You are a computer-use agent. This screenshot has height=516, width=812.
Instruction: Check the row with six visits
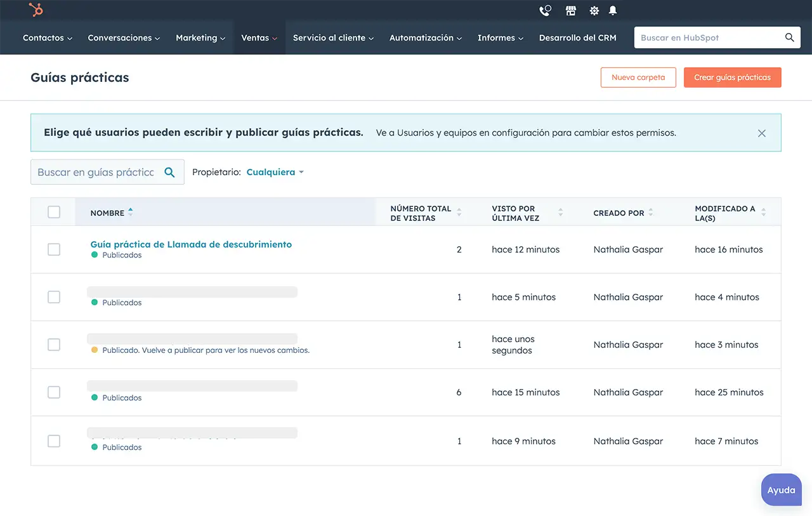click(54, 392)
